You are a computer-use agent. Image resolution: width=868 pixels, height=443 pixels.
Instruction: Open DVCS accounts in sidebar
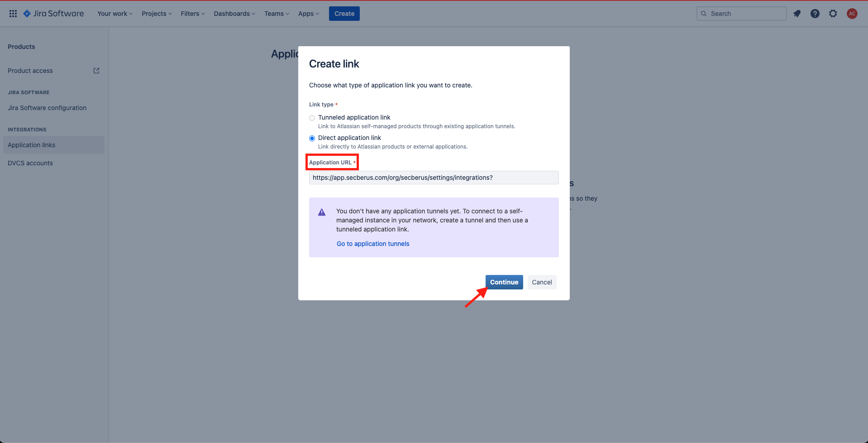pos(53,163)
